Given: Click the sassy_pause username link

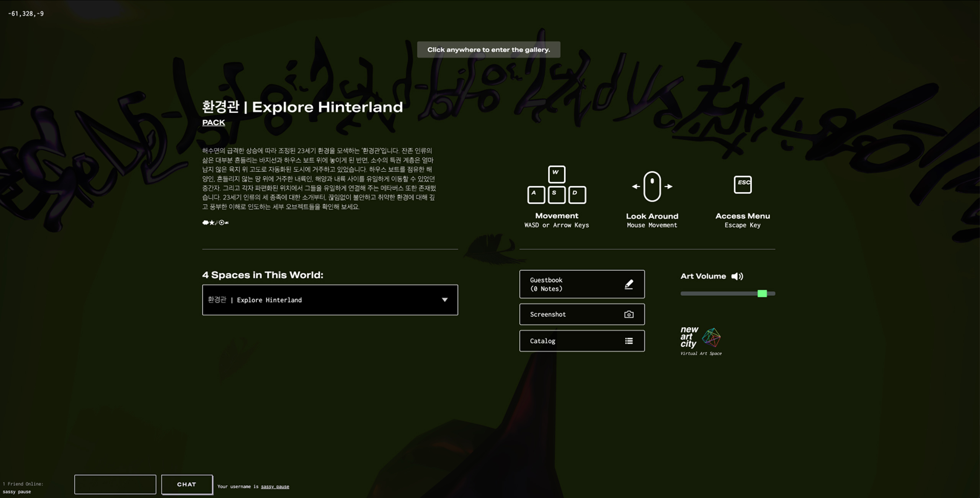Looking at the screenshot, I should click(x=275, y=487).
